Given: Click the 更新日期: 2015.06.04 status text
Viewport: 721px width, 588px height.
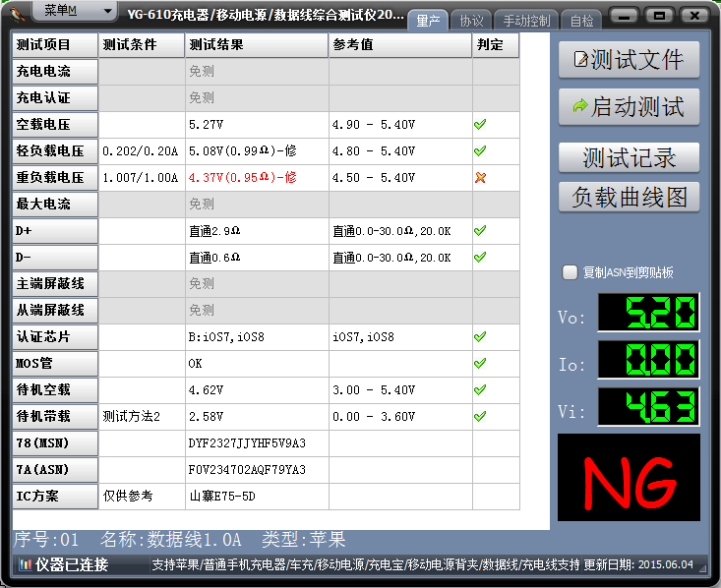Looking at the screenshot, I should (638, 564).
